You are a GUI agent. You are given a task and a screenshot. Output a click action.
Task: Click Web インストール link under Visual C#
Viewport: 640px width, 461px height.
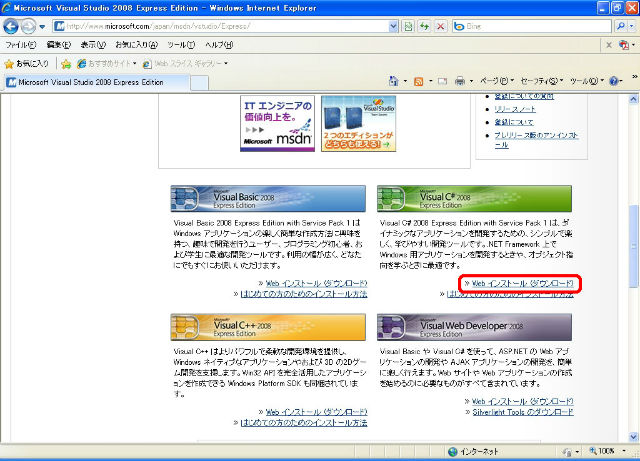coord(522,283)
